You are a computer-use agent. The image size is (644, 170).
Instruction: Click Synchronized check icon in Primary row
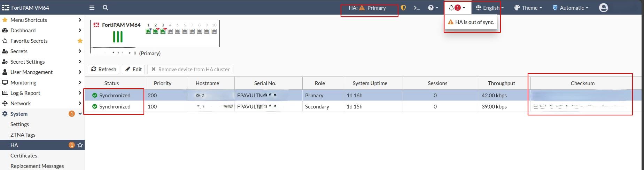pos(95,95)
